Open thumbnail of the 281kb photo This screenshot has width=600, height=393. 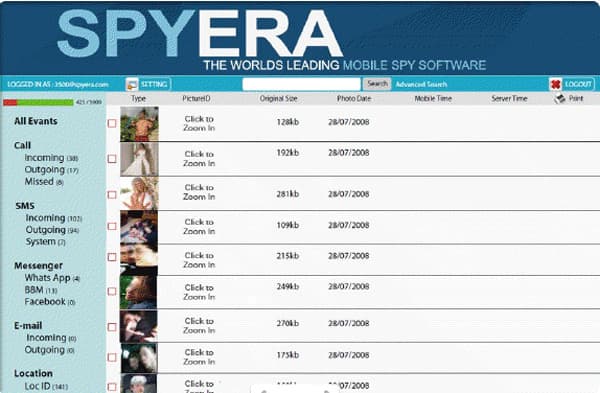click(x=139, y=193)
